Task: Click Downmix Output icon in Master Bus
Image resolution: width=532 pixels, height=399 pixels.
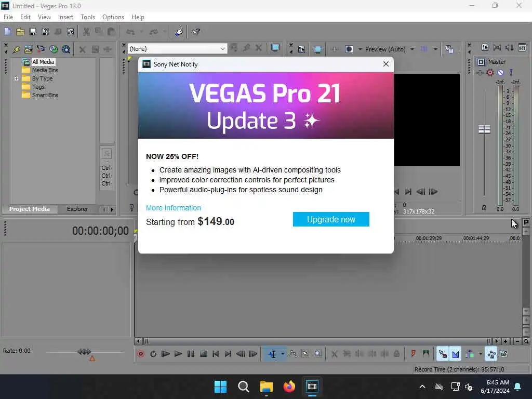Action: click(x=497, y=47)
